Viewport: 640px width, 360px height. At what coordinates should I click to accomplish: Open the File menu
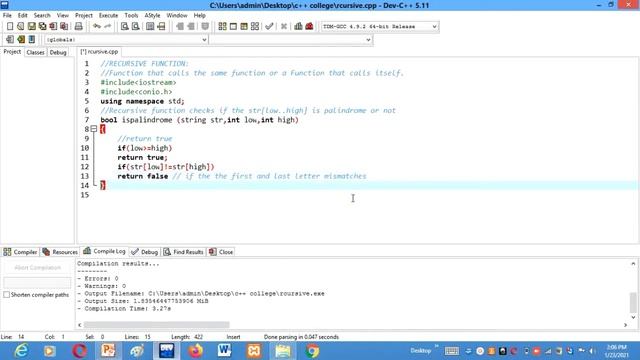pyautogui.click(x=7, y=15)
